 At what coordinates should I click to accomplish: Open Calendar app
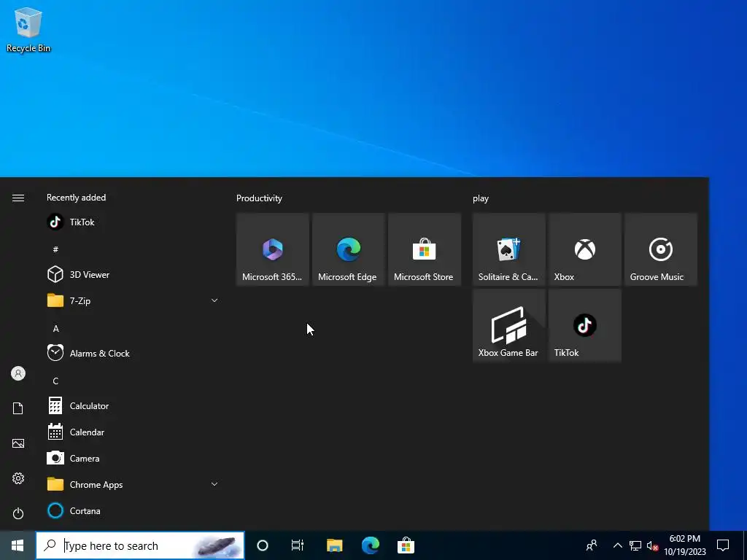tap(133, 432)
